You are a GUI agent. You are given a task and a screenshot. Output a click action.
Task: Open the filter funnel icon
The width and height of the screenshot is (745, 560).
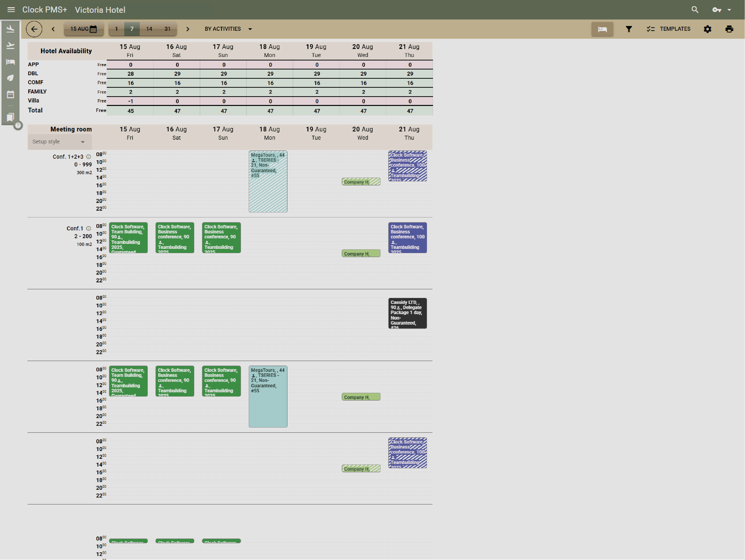pyautogui.click(x=628, y=29)
